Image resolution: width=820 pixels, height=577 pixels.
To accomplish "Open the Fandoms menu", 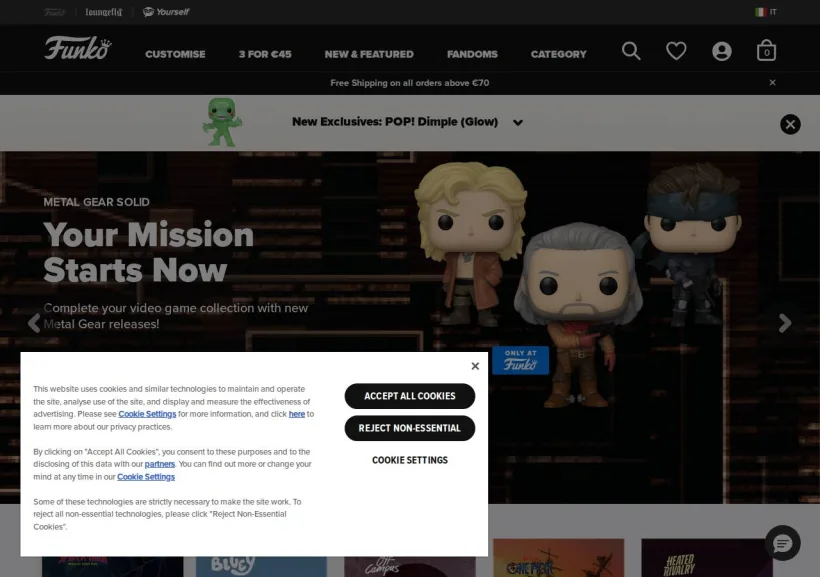I will tap(472, 54).
